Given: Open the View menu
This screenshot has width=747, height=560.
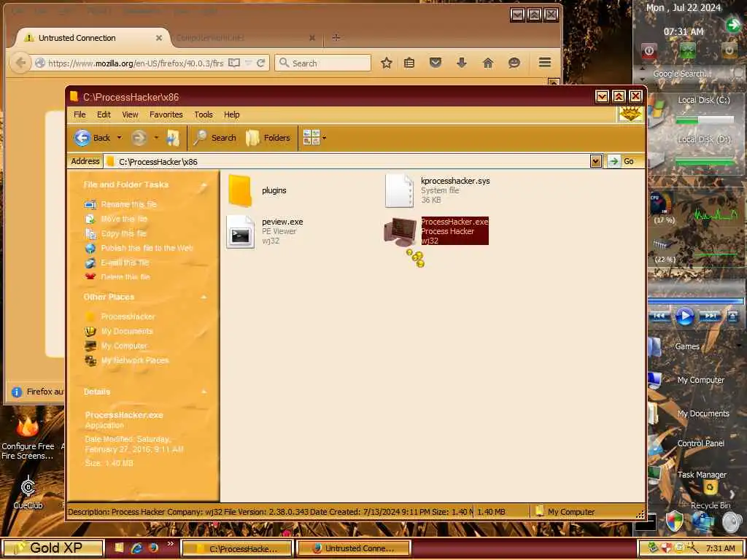Looking at the screenshot, I should tap(130, 114).
